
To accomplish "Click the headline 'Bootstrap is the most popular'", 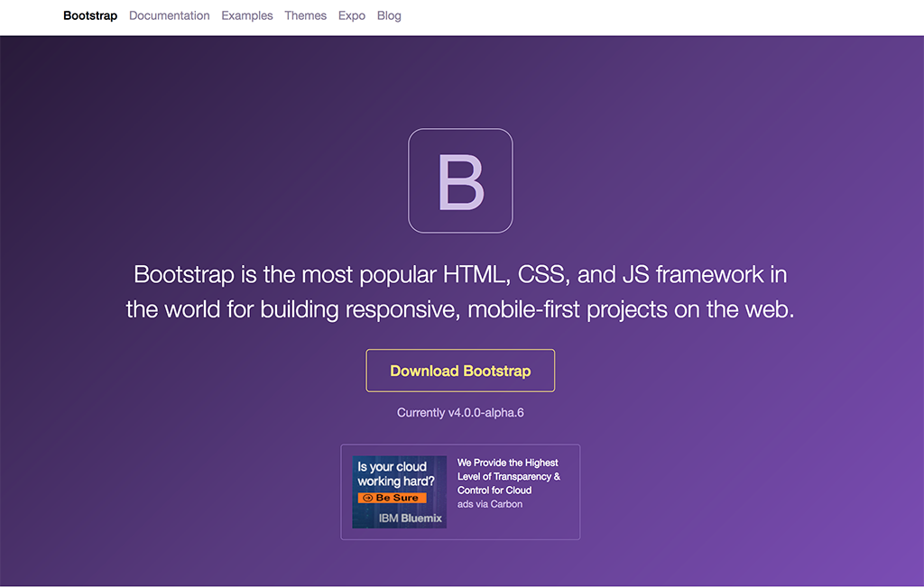I will click(x=460, y=291).
